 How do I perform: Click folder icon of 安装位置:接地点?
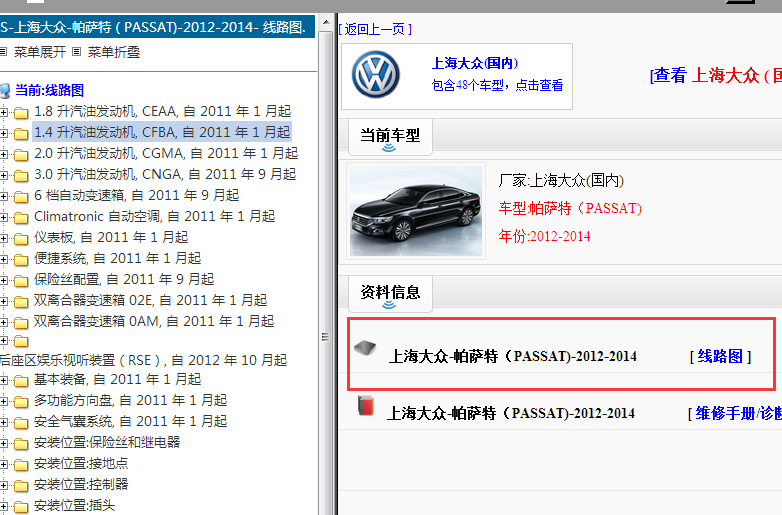pyautogui.click(x=21, y=465)
